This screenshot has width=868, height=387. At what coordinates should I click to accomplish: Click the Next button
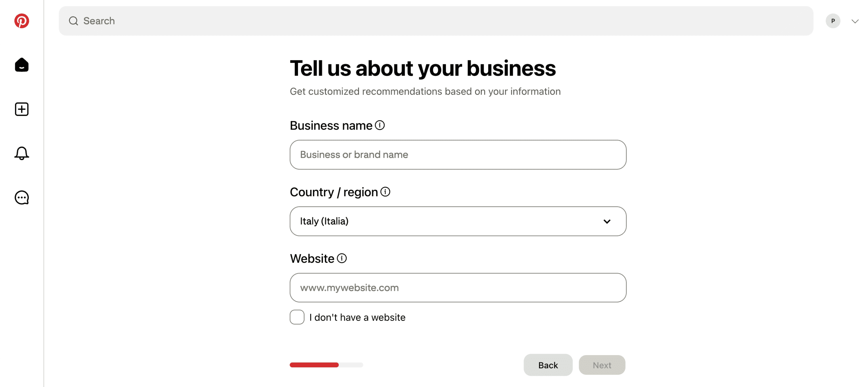pyautogui.click(x=601, y=365)
